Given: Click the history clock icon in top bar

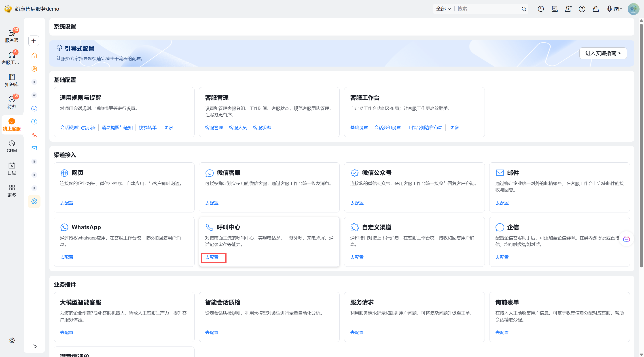Looking at the screenshot, I should click(x=541, y=9).
